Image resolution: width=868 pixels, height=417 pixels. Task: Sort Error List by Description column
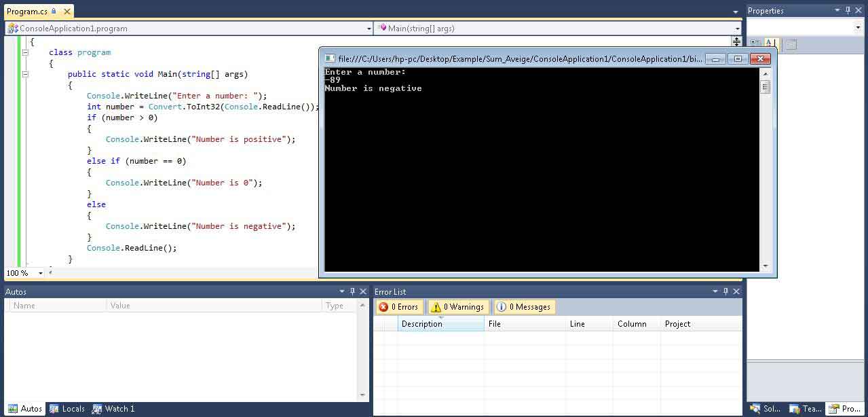coord(440,324)
